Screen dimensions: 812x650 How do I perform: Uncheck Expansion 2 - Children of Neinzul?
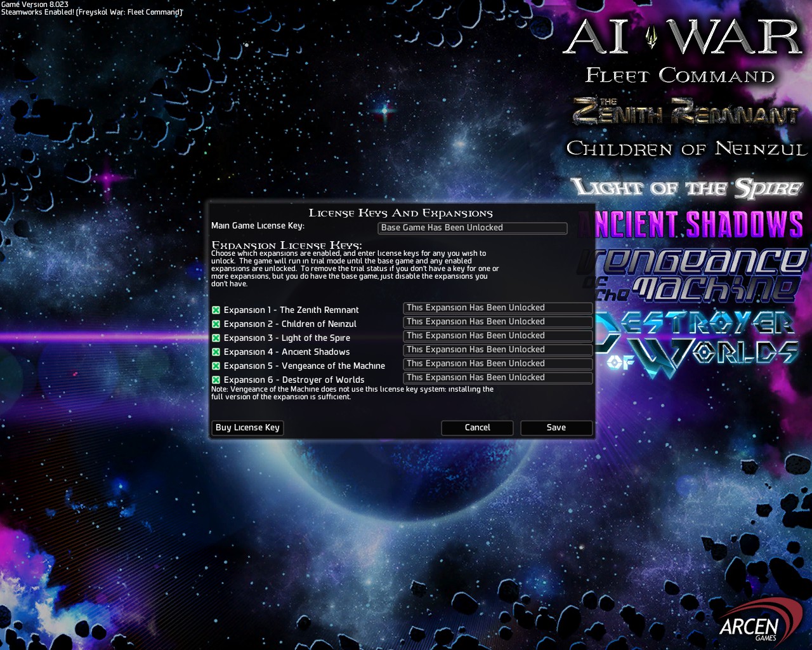[x=216, y=324]
